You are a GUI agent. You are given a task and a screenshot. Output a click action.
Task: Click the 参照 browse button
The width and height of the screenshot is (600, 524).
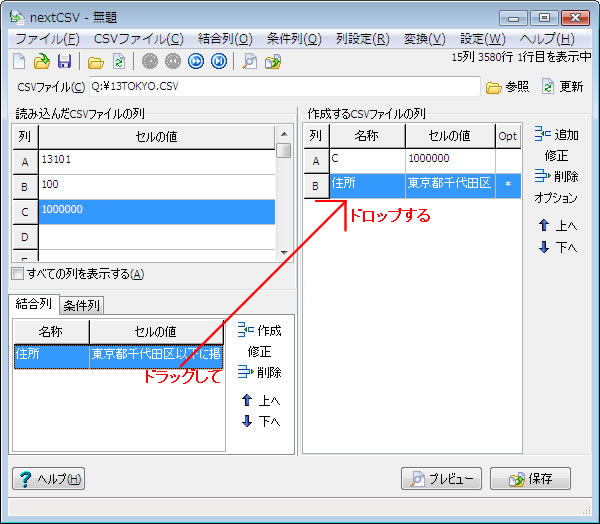click(508, 87)
